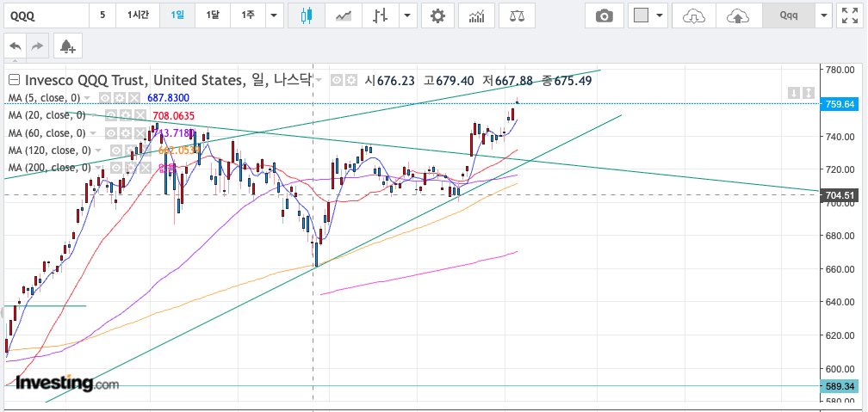The height and width of the screenshot is (412, 868).
Task: Remove the MA 120 indicator with X
Action: [x=145, y=151]
